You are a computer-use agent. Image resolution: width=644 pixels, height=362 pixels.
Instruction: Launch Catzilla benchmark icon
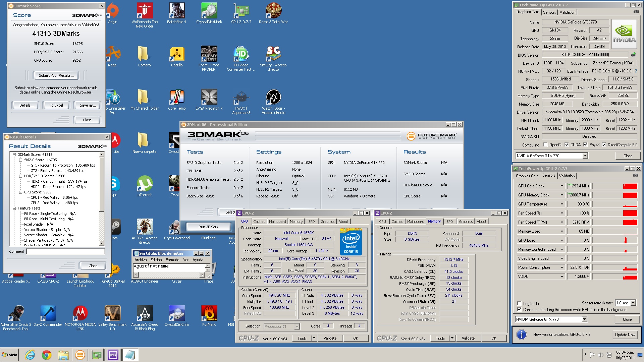click(x=177, y=56)
